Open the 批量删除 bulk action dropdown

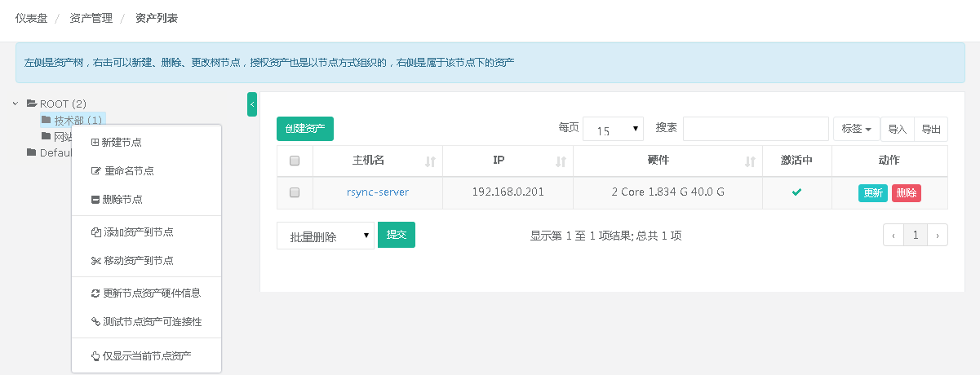point(326,236)
